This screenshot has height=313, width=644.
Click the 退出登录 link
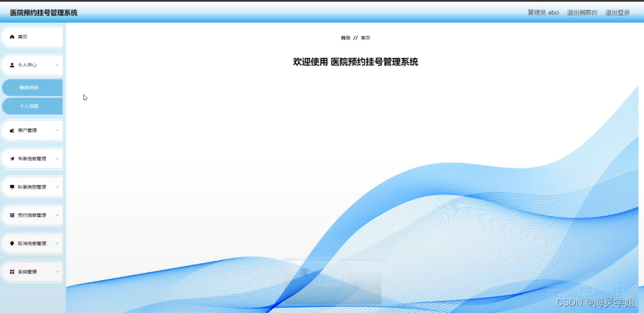(x=617, y=13)
